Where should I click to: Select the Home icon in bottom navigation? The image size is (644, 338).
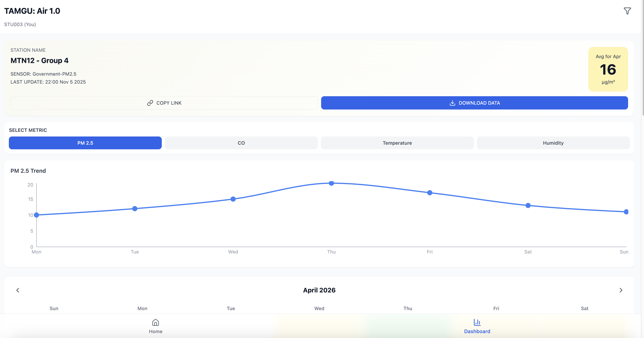coord(155,323)
